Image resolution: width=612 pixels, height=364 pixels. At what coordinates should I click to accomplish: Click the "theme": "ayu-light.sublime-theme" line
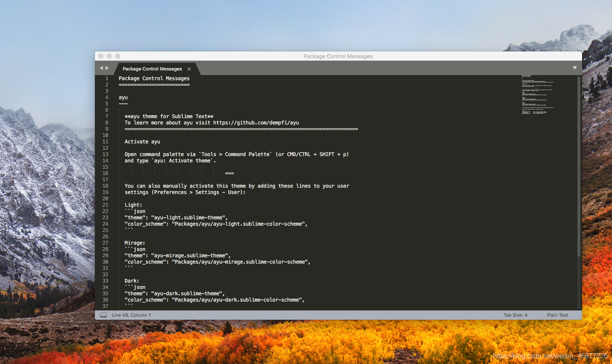[x=176, y=218]
